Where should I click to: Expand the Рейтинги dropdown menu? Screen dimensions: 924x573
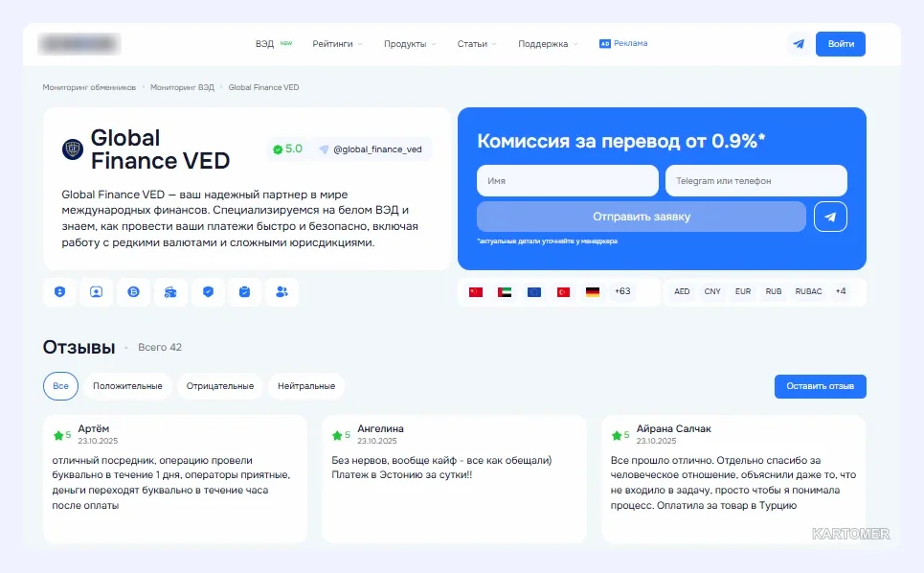pyautogui.click(x=338, y=44)
